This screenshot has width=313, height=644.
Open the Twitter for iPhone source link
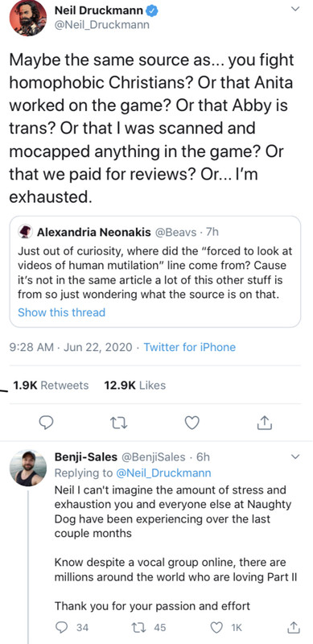189,347
